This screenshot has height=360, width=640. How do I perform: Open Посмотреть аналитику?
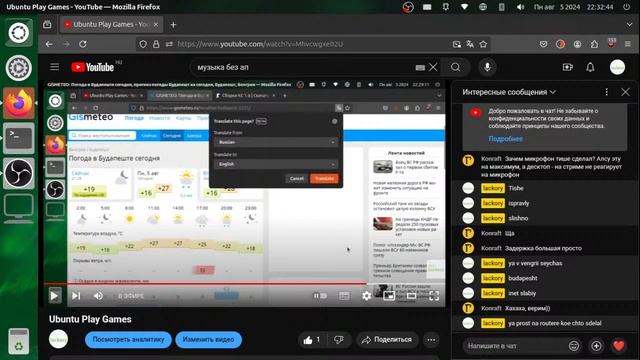(x=128, y=340)
